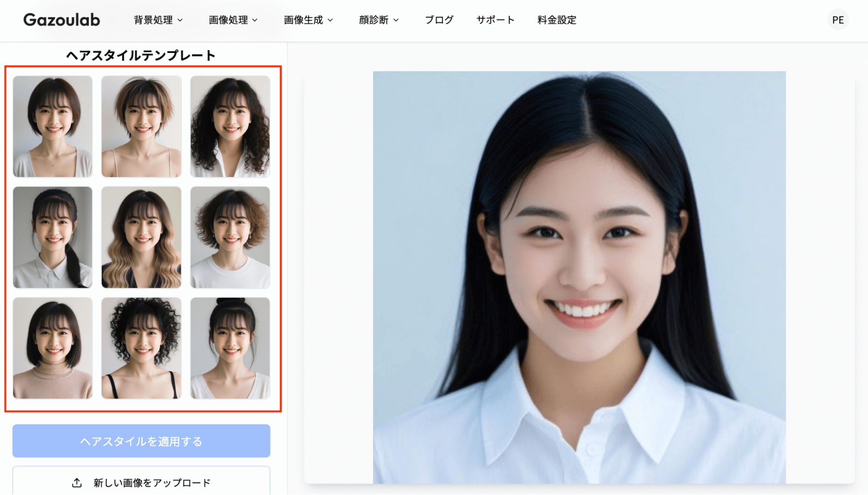
Task: Select the top bun hairstyle template
Action: (230, 348)
